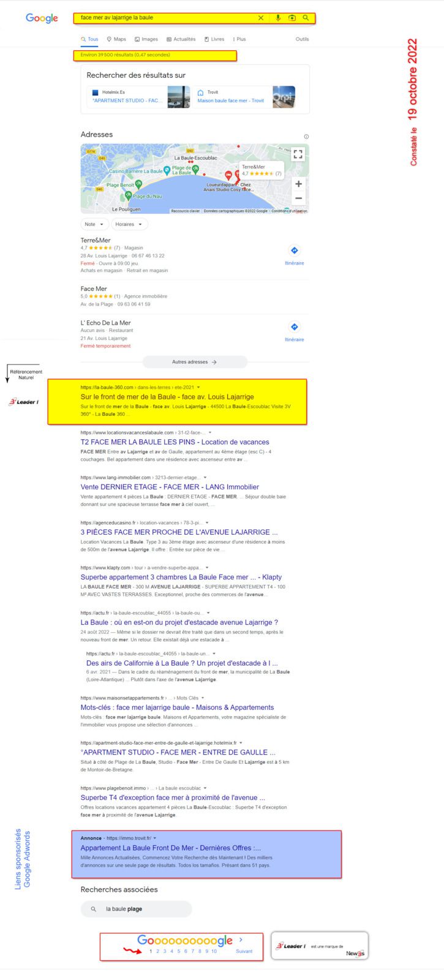
Task: Open la-baule-360.com result options arrow
Action: pyautogui.click(x=198, y=387)
